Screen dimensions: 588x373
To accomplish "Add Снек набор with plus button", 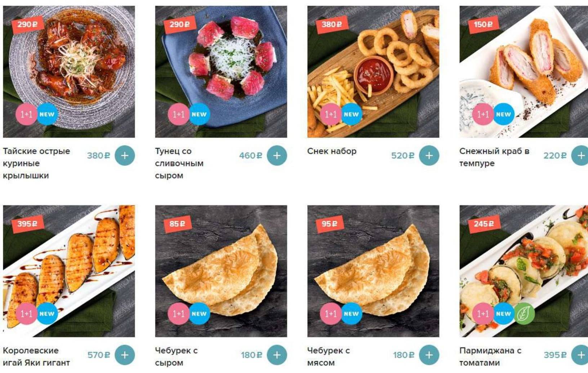I will coord(429,156).
